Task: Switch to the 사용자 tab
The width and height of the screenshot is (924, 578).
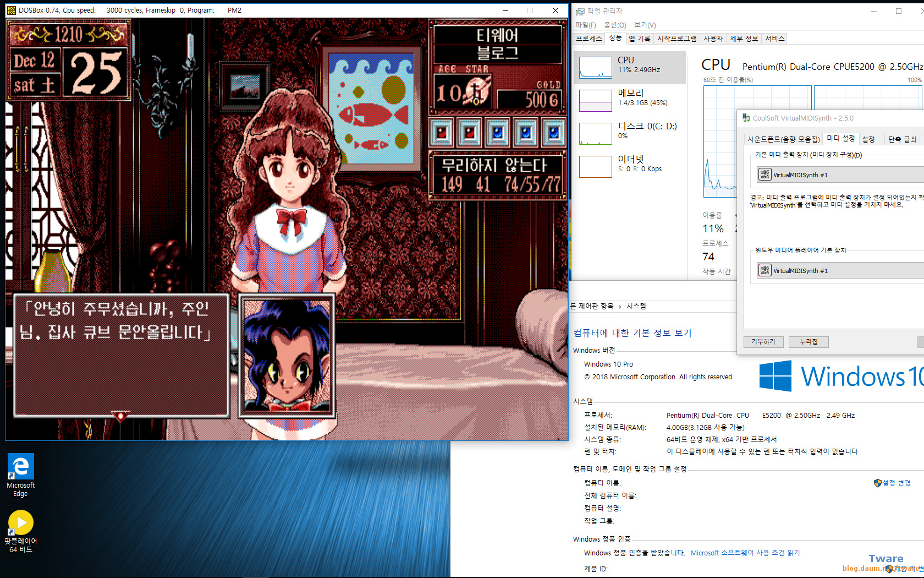Action: pos(713,39)
